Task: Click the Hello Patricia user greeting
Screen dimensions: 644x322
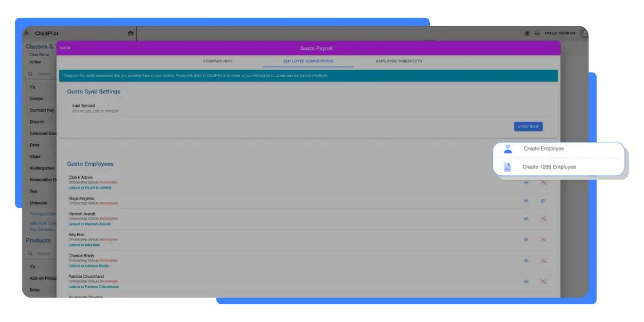Action: [x=560, y=33]
